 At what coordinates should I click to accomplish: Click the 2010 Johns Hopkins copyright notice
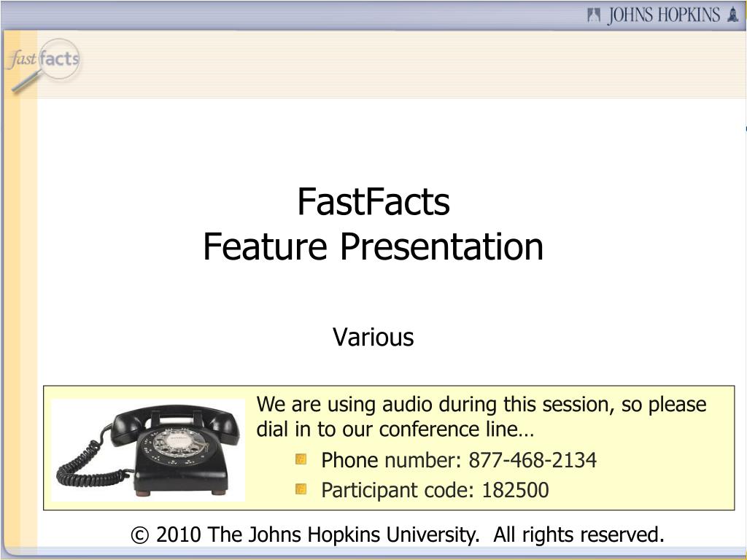[x=398, y=534]
